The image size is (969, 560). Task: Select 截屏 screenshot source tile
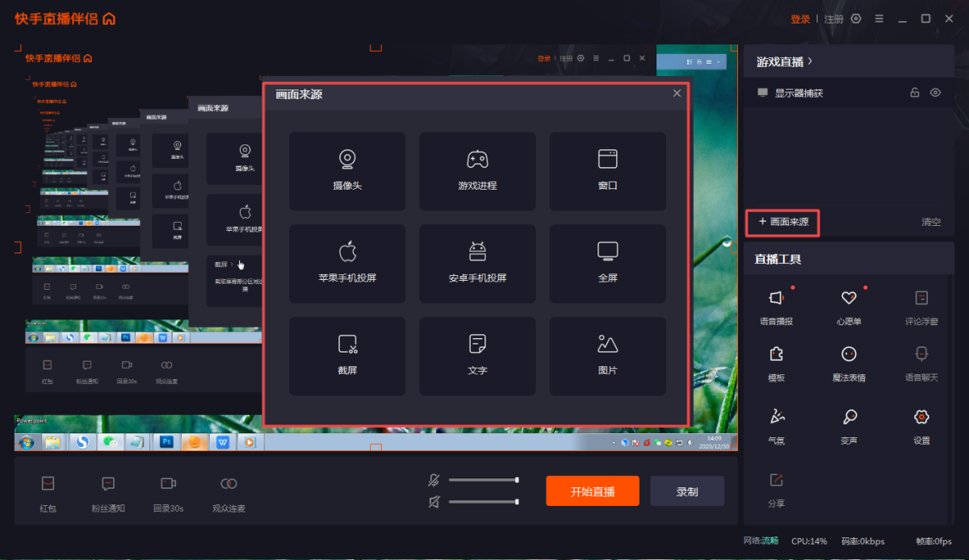coord(347,356)
